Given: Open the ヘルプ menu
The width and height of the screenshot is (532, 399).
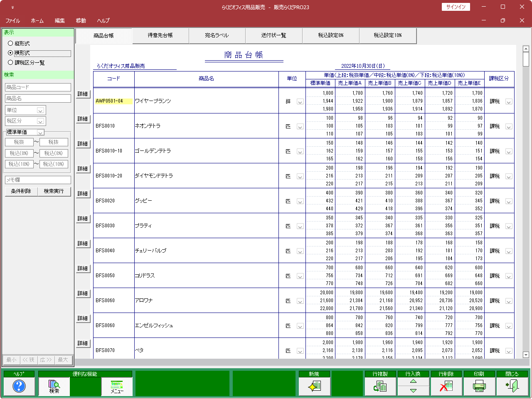Looking at the screenshot, I should (x=103, y=20).
